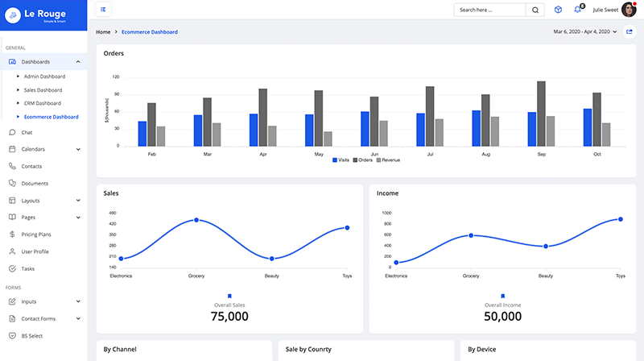
Task: Toggle the Visits legend series
Action: [341, 160]
